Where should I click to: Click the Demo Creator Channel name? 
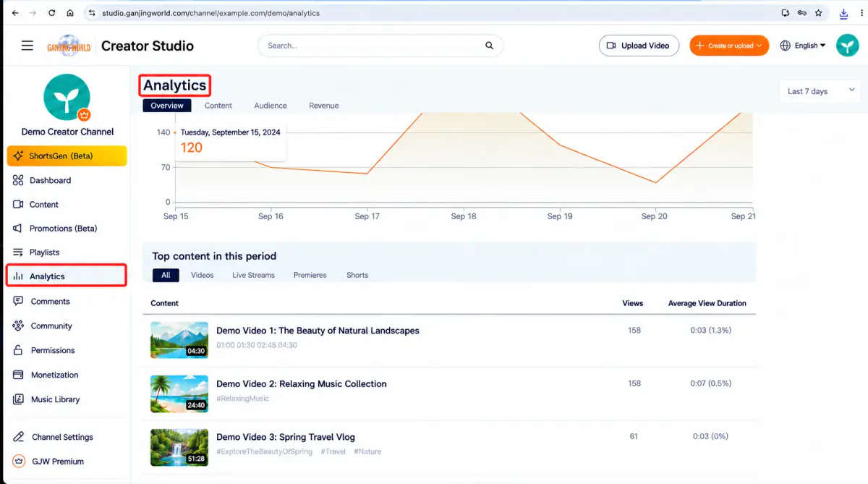tap(67, 132)
